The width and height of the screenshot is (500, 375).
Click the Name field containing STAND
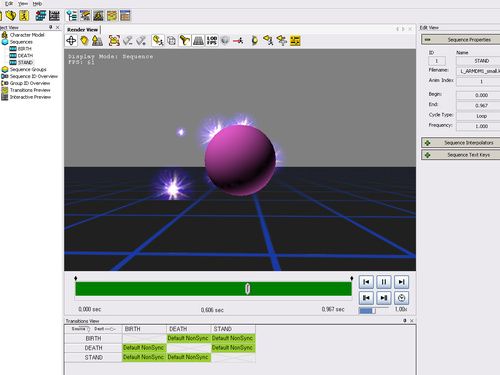(478, 61)
